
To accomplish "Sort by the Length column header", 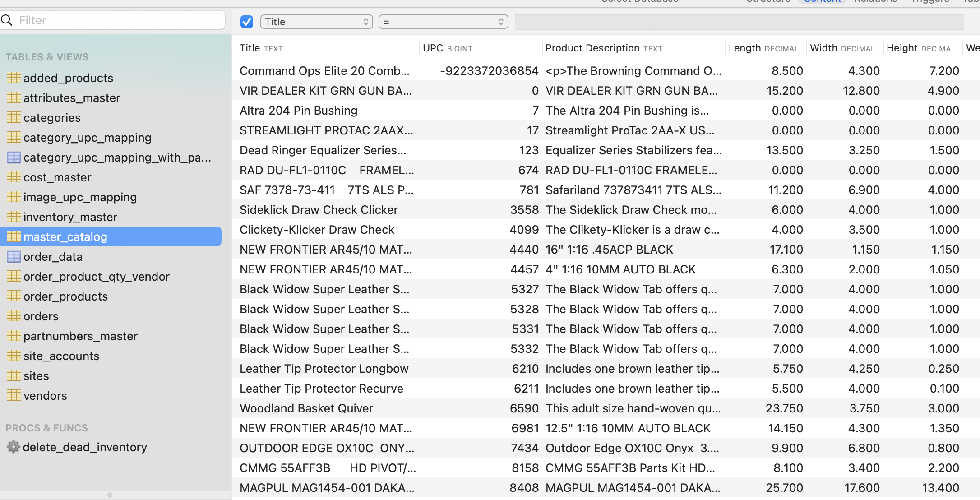I will [766, 48].
